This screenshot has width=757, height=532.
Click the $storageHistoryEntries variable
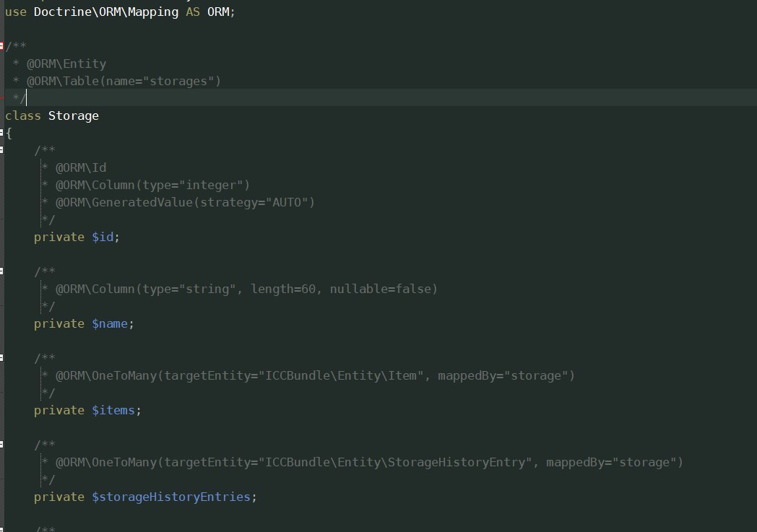pos(171,497)
